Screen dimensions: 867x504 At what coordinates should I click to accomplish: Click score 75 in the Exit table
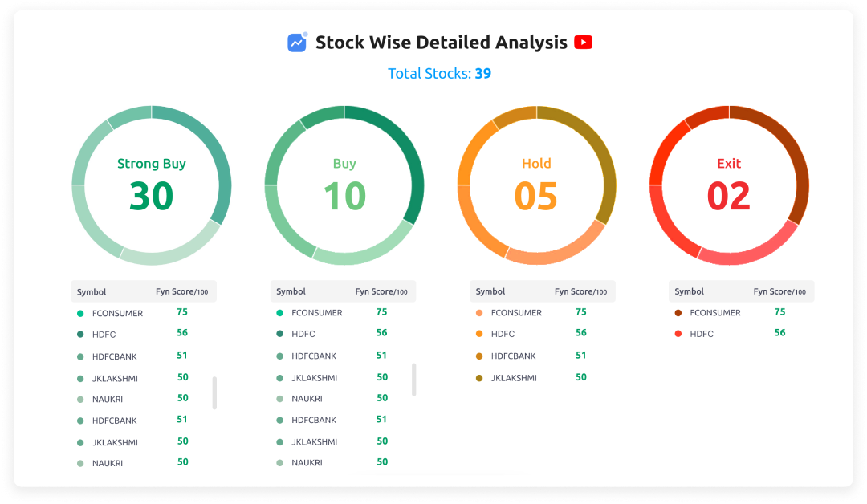point(779,311)
